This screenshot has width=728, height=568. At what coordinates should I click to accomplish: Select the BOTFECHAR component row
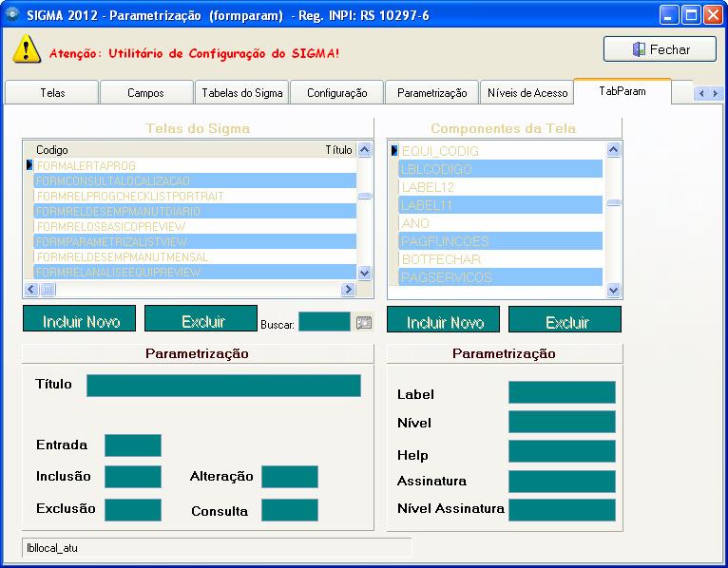(501, 259)
